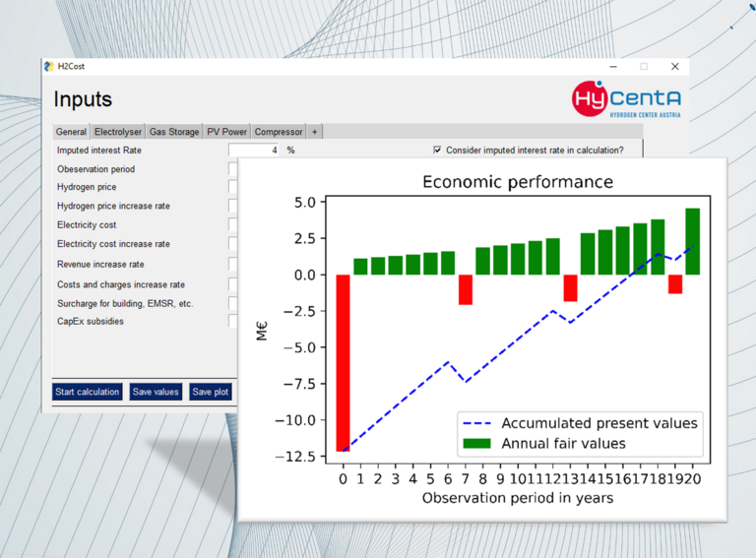Click the Accumulated present values legend entry
The height and width of the screenshot is (558, 756).
598,423
